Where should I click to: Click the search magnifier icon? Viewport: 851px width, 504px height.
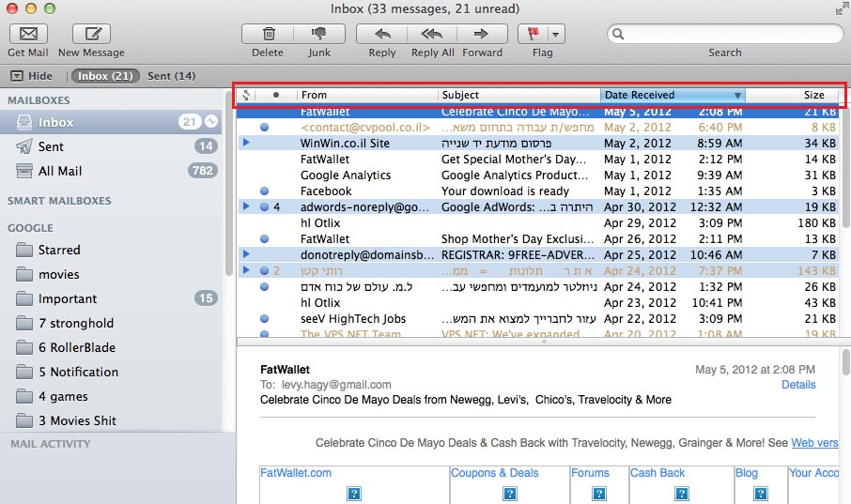click(x=618, y=34)
